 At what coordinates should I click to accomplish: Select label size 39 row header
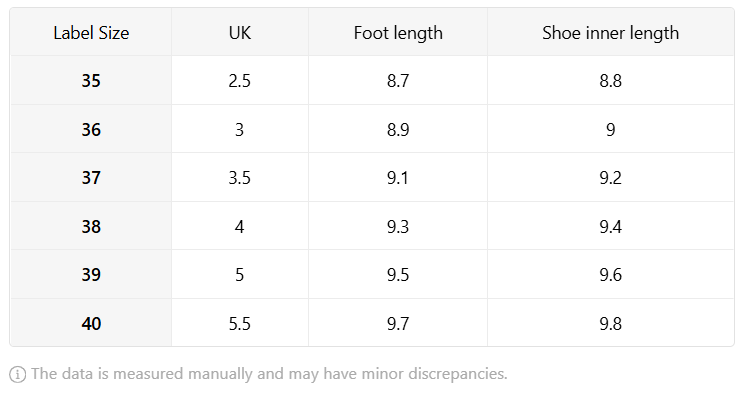91,274
